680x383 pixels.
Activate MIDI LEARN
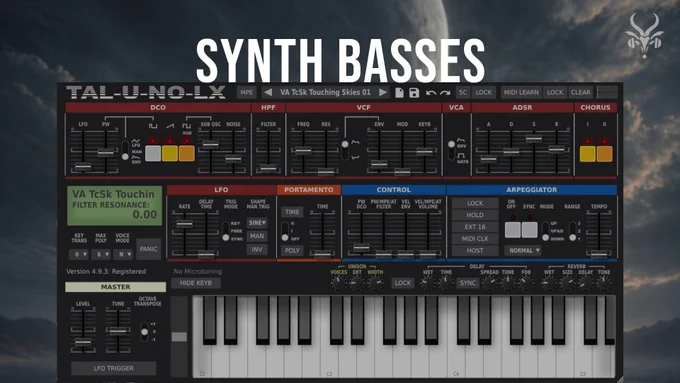pyautogui.click(x=521, y=92)
